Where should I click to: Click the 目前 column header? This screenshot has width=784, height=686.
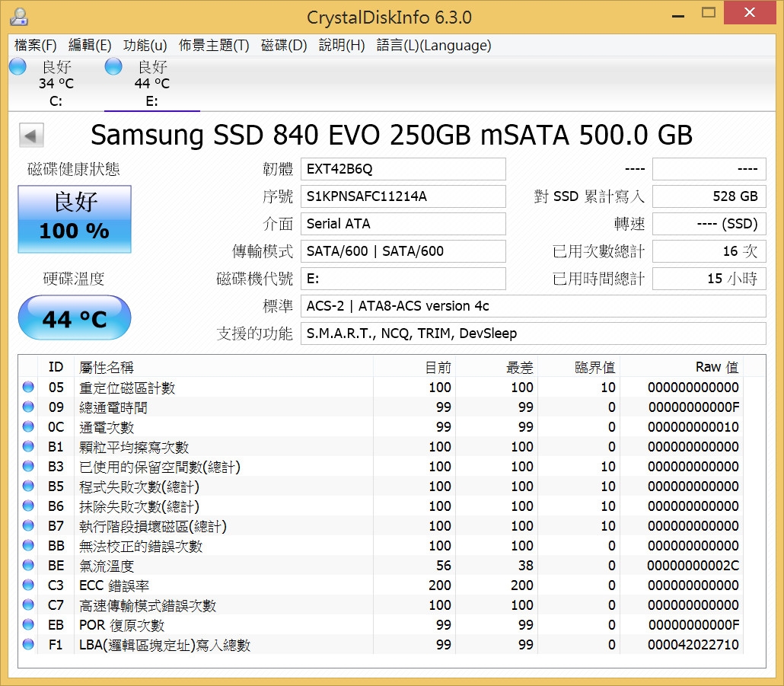414,367
